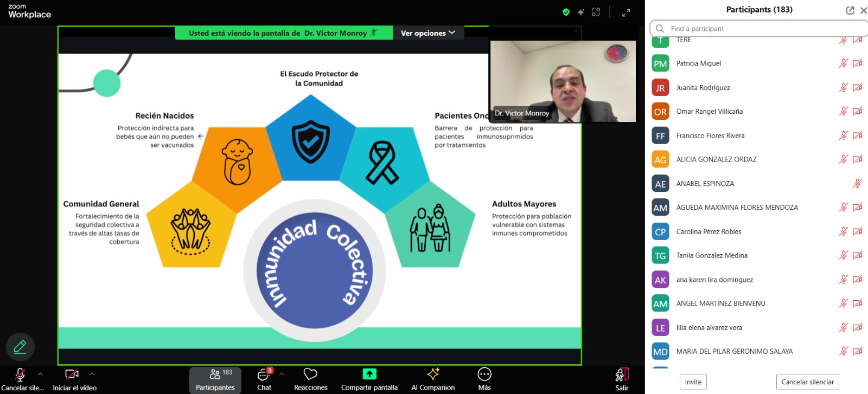The image size is (868, 394).
Task: Toggle microphone with Cancelar silencio
Action: pyautogui.click(x=20, y=374)
